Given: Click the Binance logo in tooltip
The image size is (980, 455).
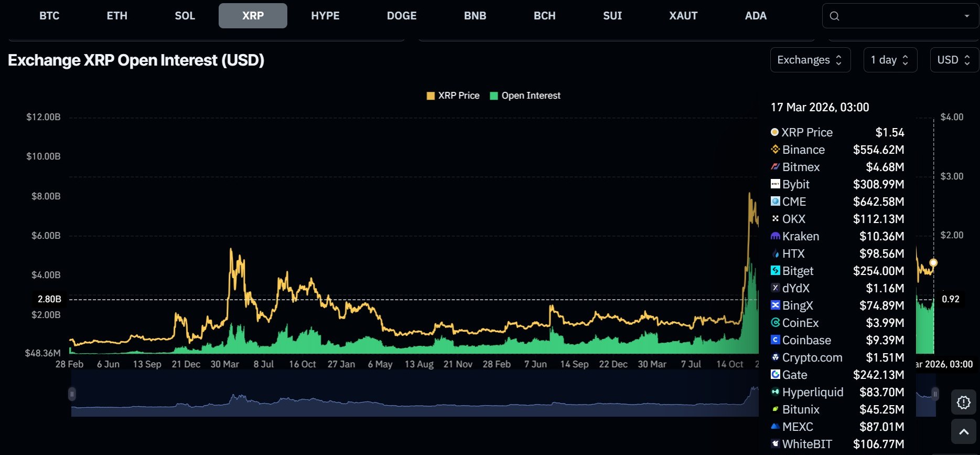Looking at the screenshot, I should click(x=775, y=150).
